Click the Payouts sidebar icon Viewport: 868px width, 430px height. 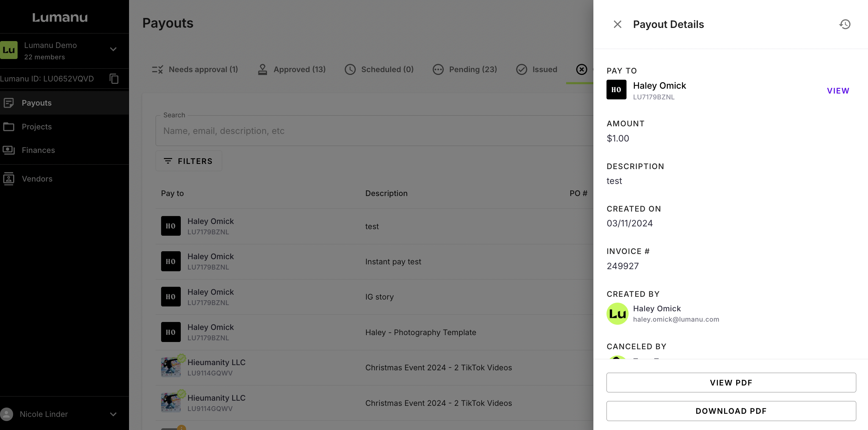click(9, 103)
